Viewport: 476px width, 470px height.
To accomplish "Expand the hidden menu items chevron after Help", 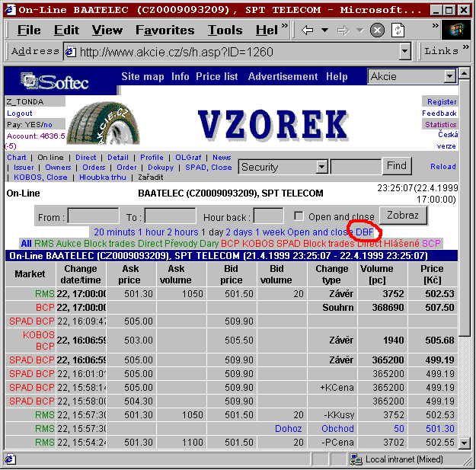I will pos(285,25).
